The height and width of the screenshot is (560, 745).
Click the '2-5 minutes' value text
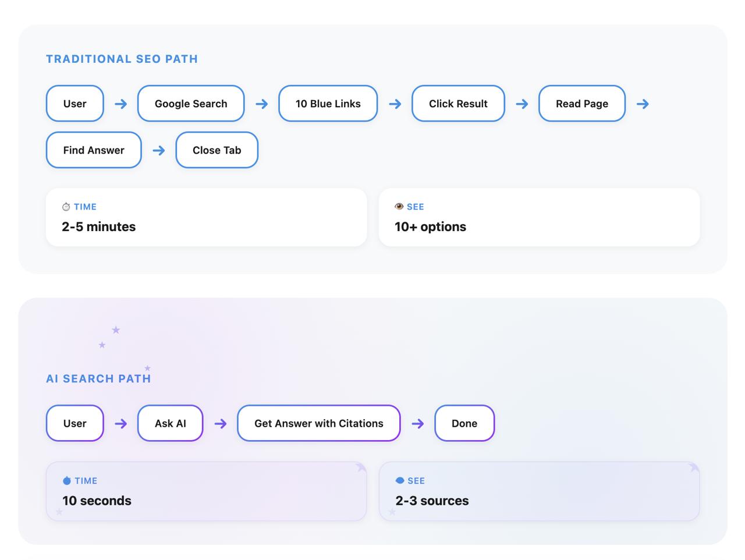99,226
